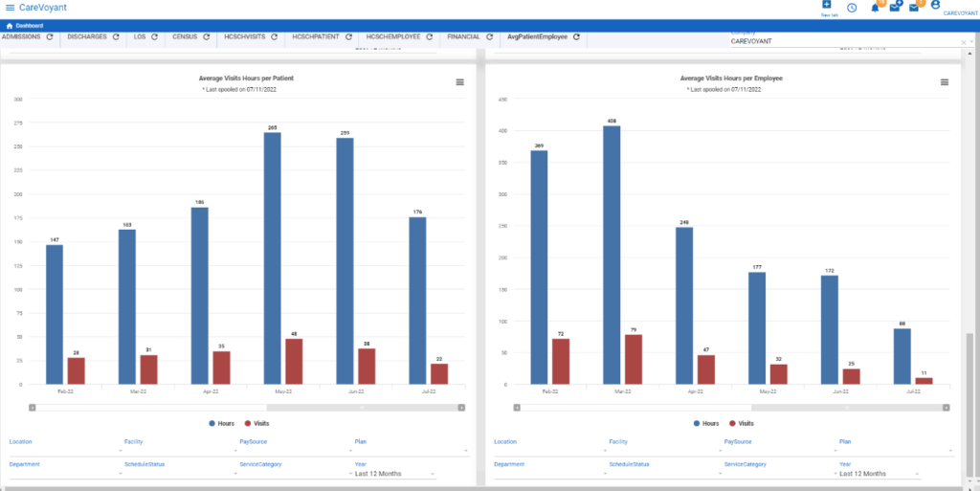Toggle Visits series in Employee chart legend
980x491 pixels.
[742, 423]
